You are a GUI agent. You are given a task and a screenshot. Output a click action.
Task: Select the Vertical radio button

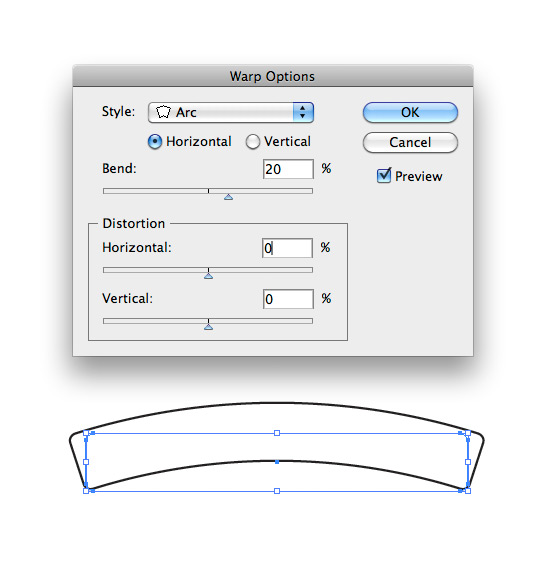coord(252,141)
